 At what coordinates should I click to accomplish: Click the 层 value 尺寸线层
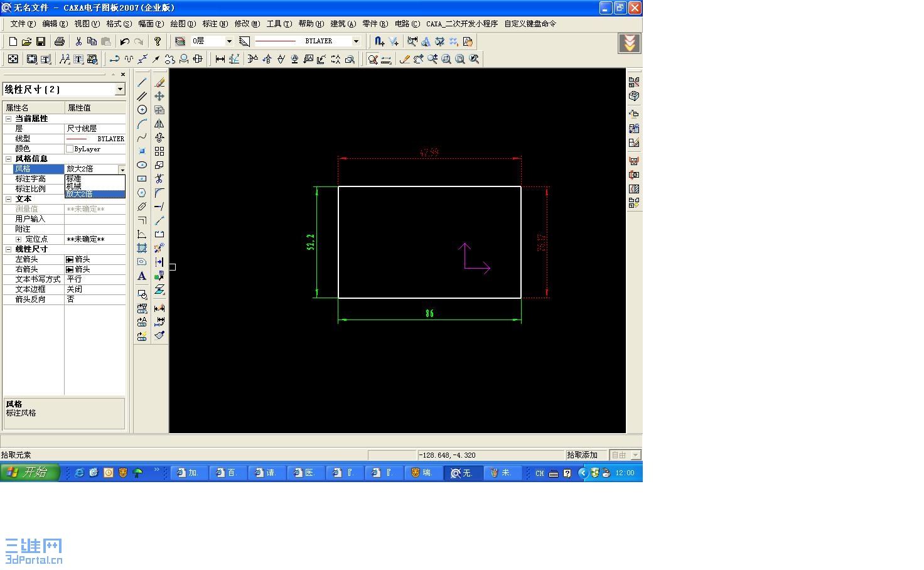click(x=95, y=129)
